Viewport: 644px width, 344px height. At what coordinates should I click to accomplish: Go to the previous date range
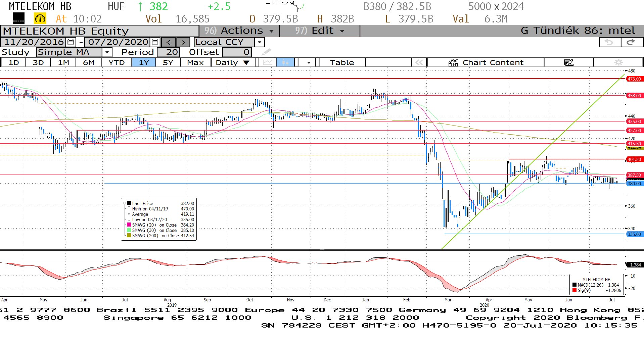(169, 42)
